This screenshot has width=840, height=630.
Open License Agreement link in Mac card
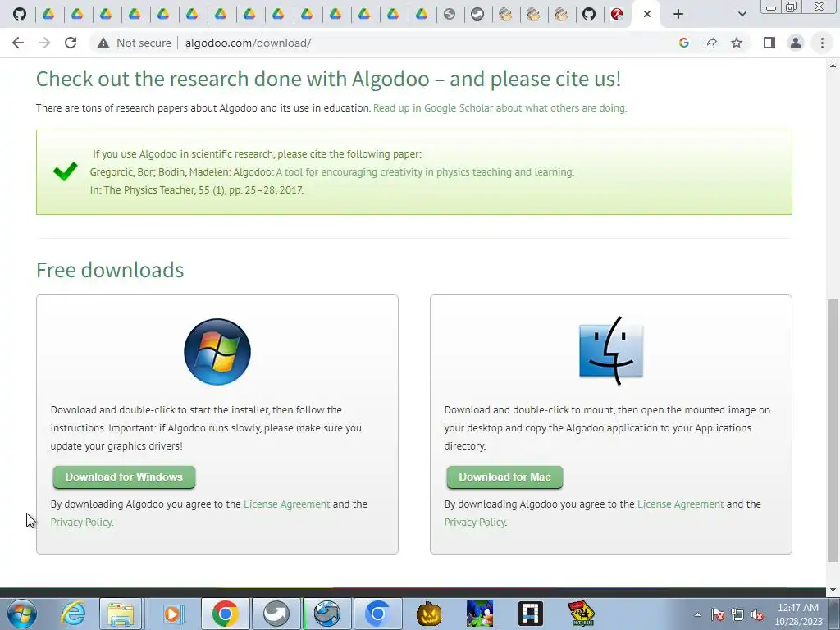click(x=680, y=504)
